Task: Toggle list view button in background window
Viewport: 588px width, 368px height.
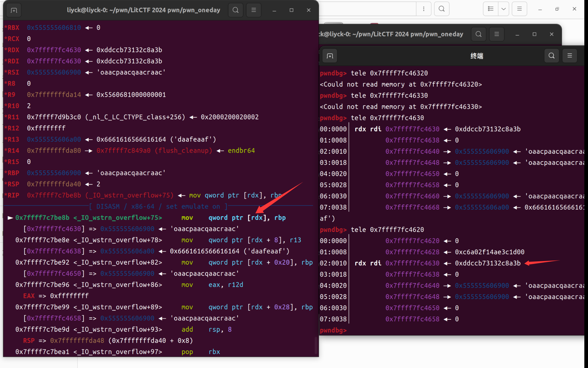Action: (x=491, y=9)
